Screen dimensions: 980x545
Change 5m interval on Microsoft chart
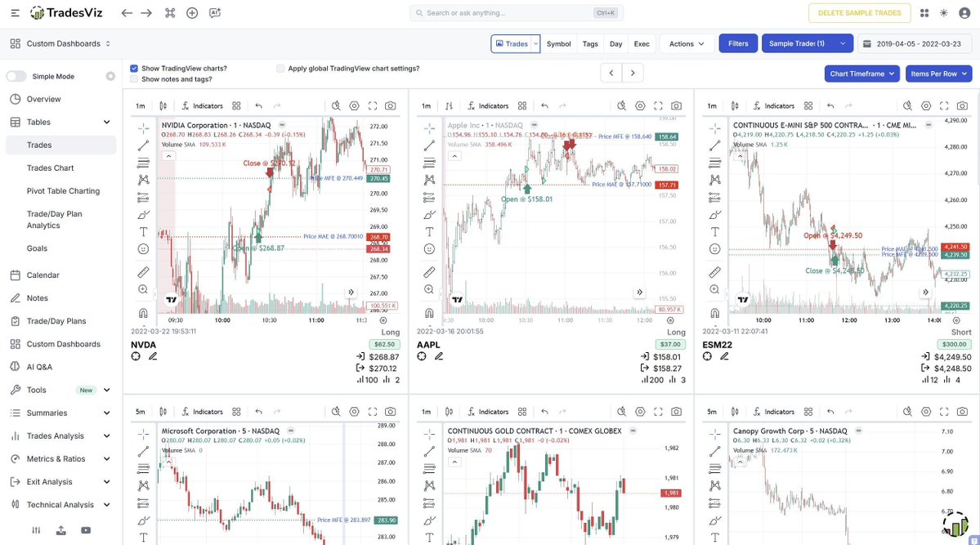tap(141, 412)
